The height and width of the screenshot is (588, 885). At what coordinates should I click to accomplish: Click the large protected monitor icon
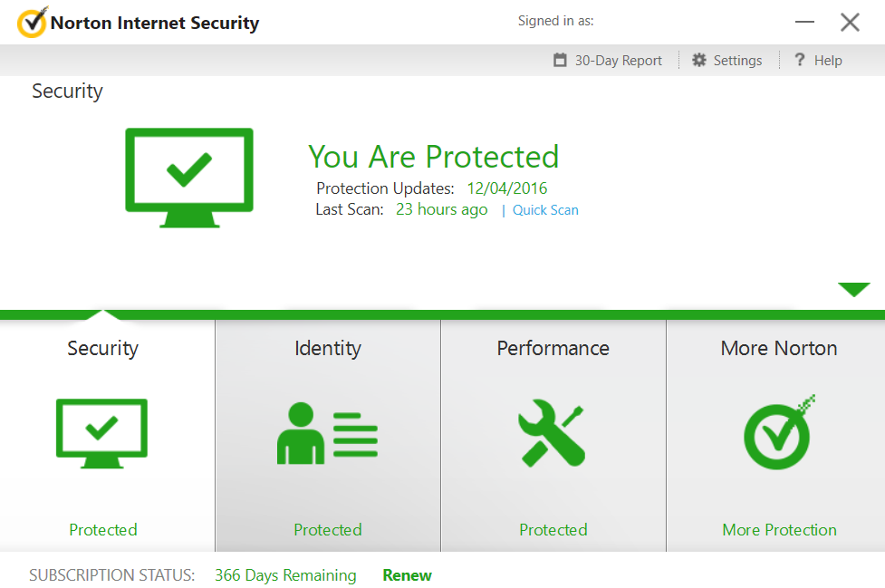click(189, 178)
